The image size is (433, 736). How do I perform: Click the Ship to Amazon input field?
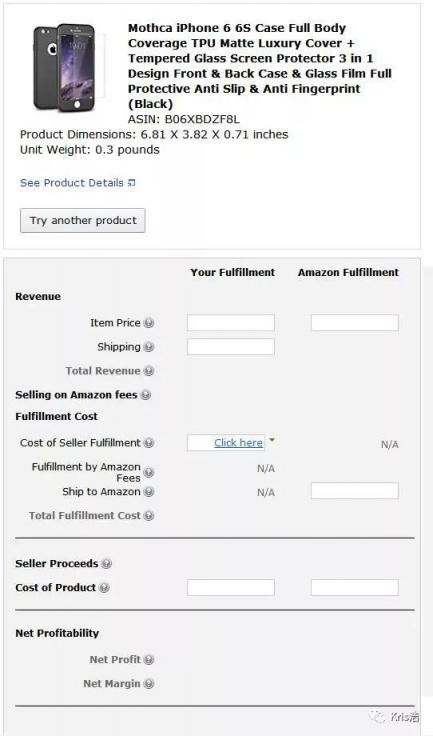pyautogui.click(x=355, y=491)
